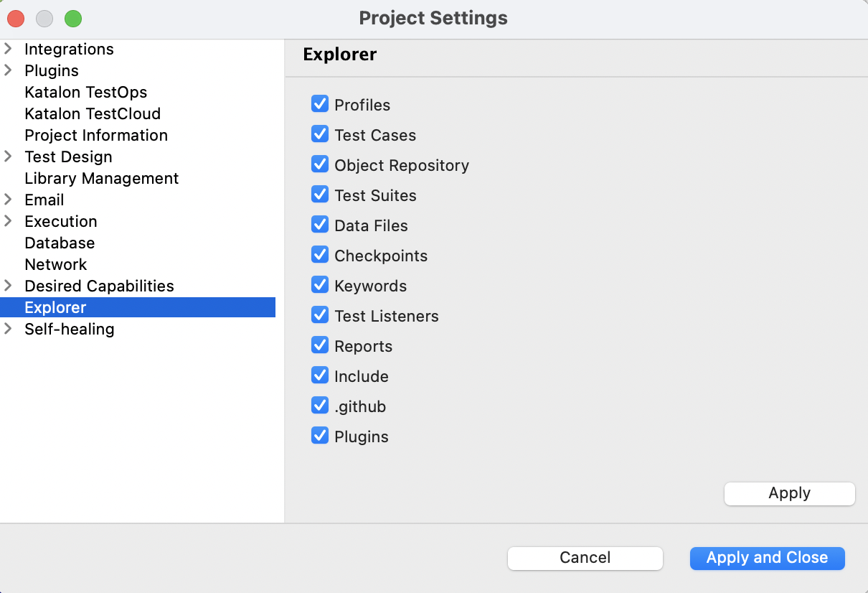Expand the Integrations tree node
The height and width of the screenshot is (593, 868).
pyautogui.click(x=9, y=49)
